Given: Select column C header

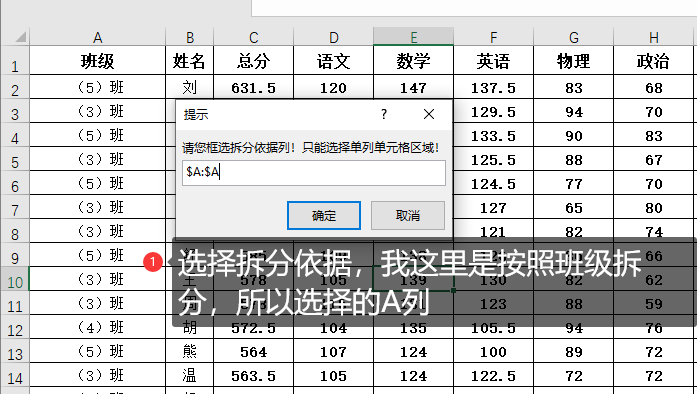Looking at the screenshot, I should pos(253,37).
